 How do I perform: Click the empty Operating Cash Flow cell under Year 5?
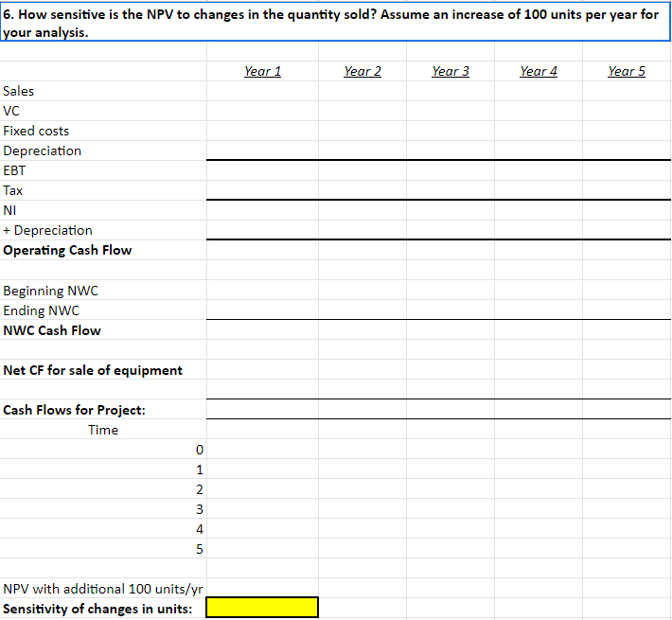(x=627, y=250)
